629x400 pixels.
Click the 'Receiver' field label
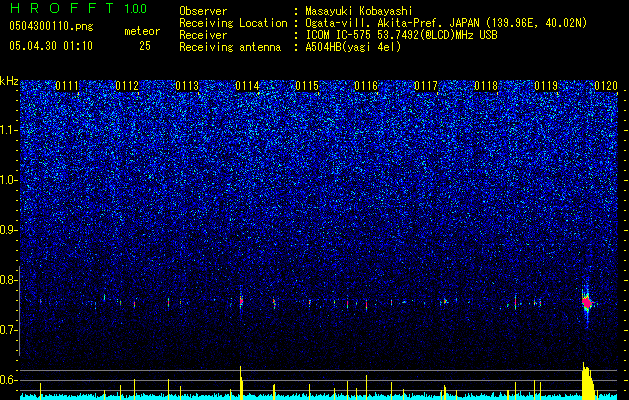coord(203,35)
